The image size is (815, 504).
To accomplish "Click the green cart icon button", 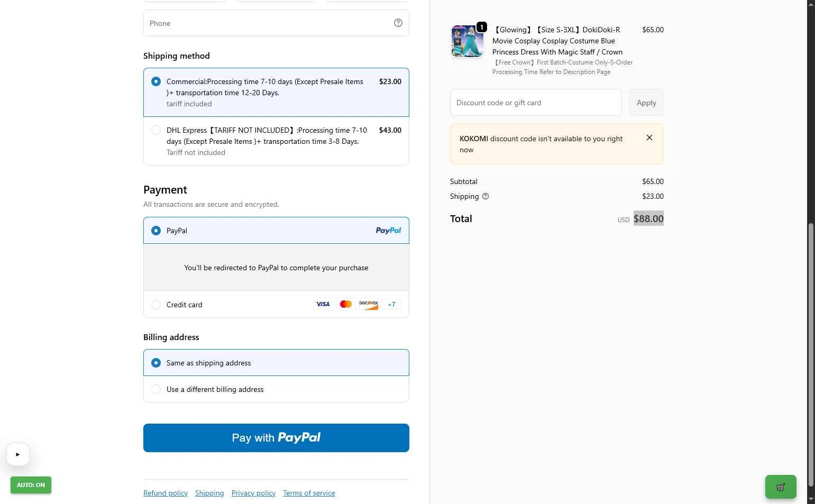I will (780, 487).
